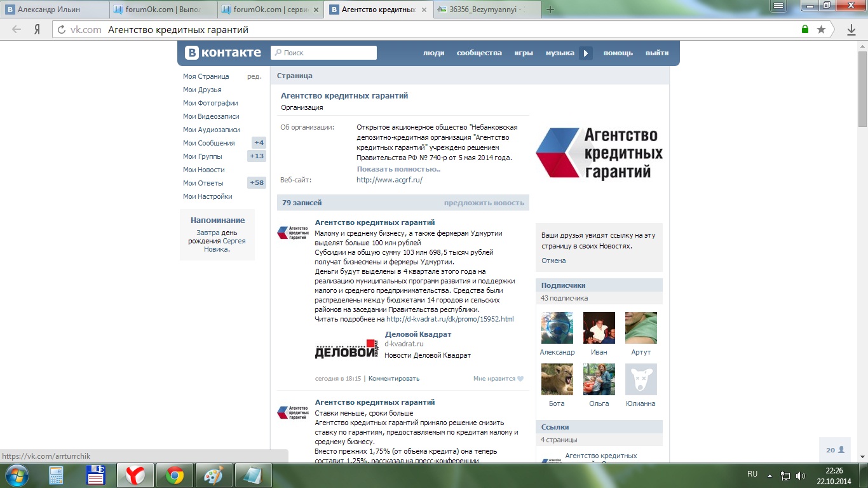Click выйти to log out
Viewport: 868px width, 488px height.
click(657, 53)
